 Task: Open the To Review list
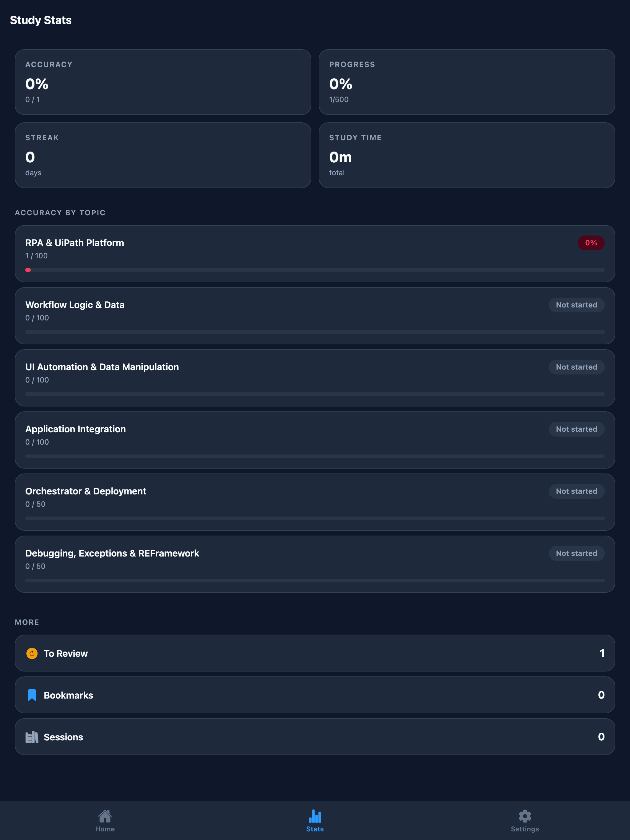[315, 653]
